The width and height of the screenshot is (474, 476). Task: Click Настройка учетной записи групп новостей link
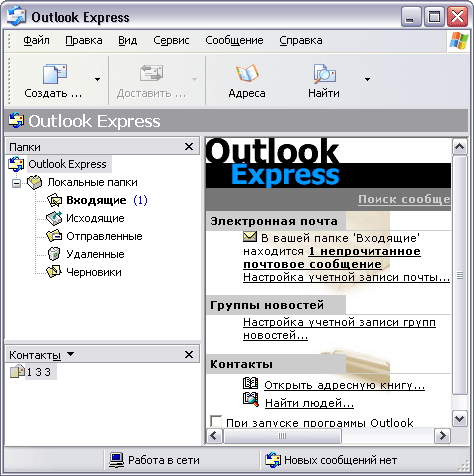click(x=339, y=329)
